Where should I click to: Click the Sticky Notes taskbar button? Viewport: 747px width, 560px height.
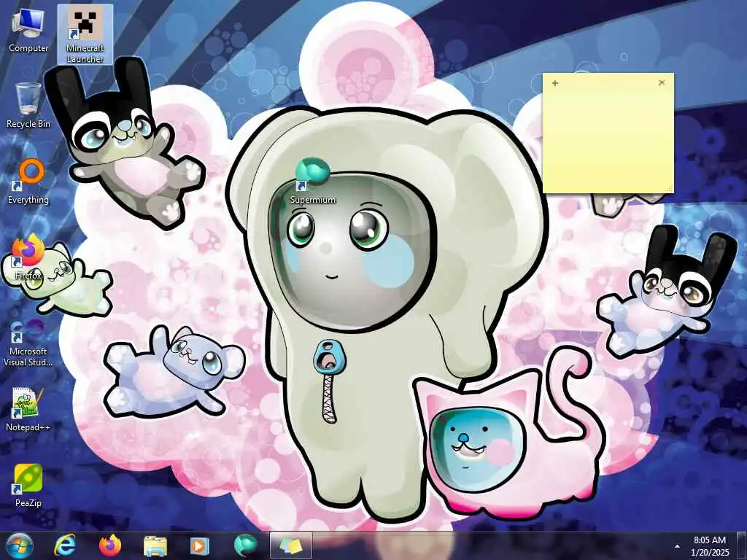coord(291,545)
